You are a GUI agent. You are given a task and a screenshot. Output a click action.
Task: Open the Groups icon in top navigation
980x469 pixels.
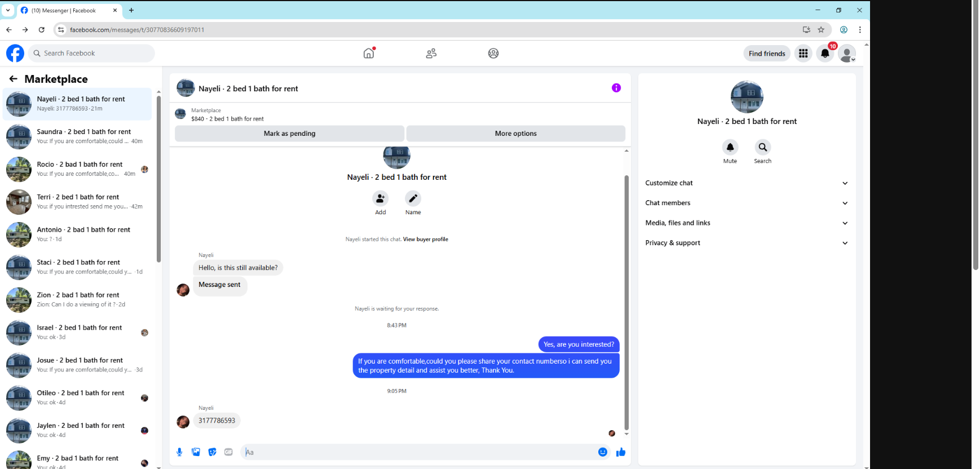click(x=493, y=54)
